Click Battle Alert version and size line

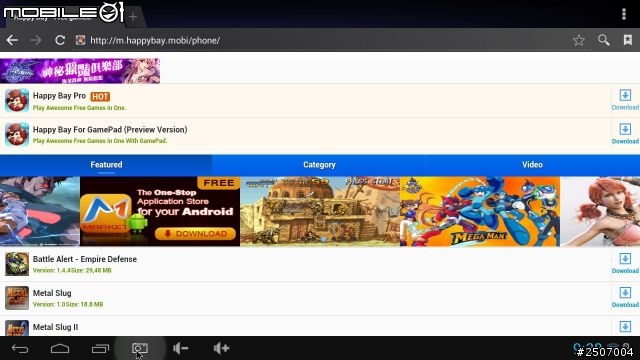click(72, 271)
